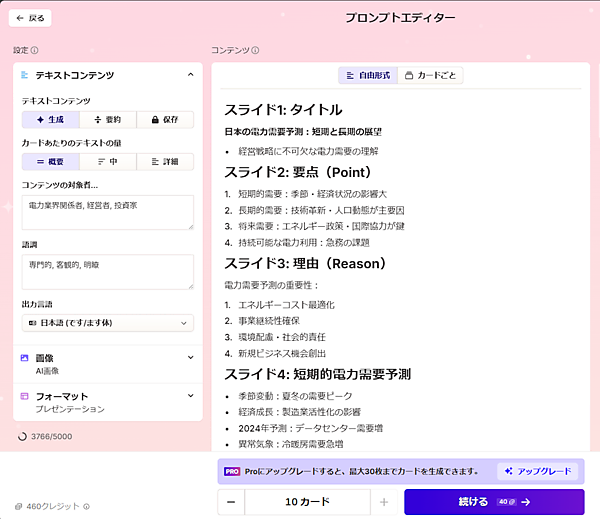Select the 生成 text content mode
The height and width of the screenshot is (519, 600).
[51, 119]
